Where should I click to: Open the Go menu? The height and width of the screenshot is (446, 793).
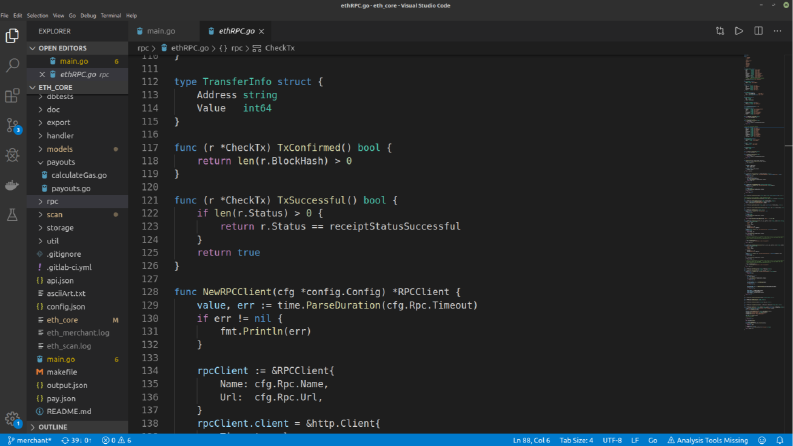[72, 16]
